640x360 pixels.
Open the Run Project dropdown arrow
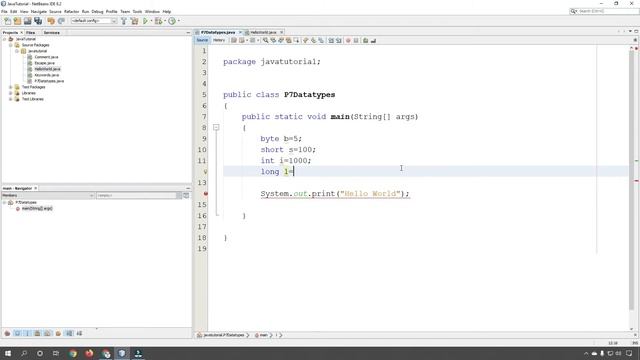pyautogui.click(x=151, y=21)
